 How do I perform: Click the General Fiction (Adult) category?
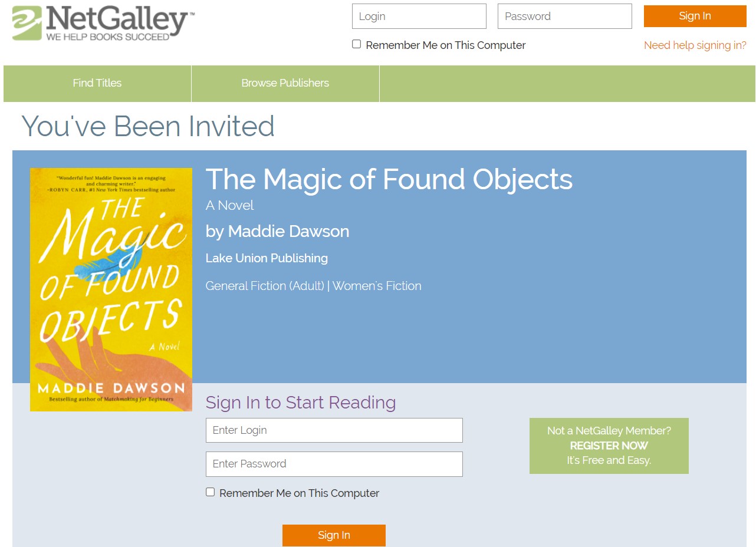265,286
